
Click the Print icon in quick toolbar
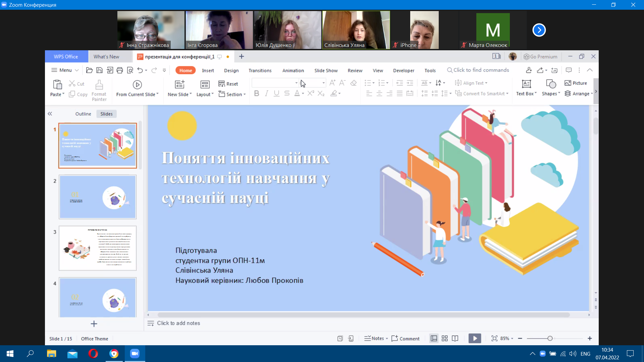click(120, 70)
